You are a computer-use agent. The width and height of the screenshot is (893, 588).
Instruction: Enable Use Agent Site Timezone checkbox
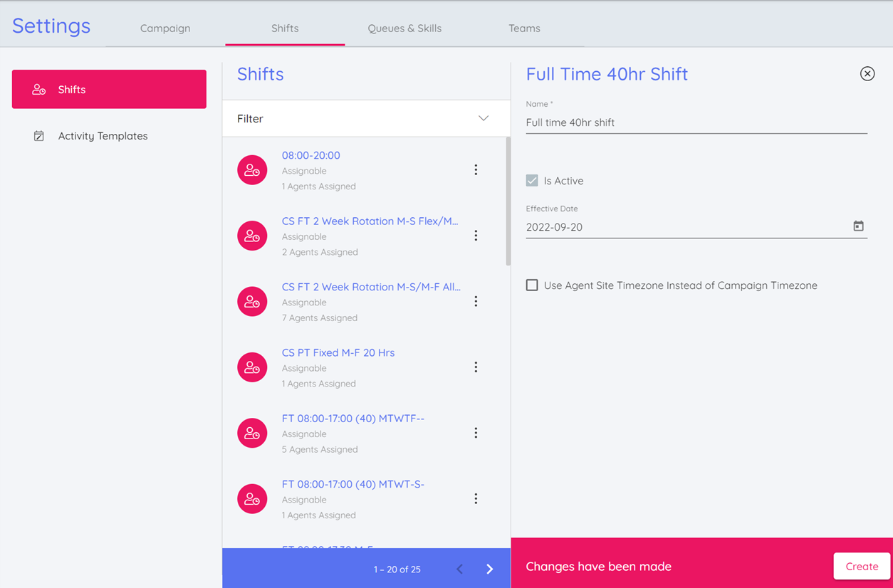(532, 285)
